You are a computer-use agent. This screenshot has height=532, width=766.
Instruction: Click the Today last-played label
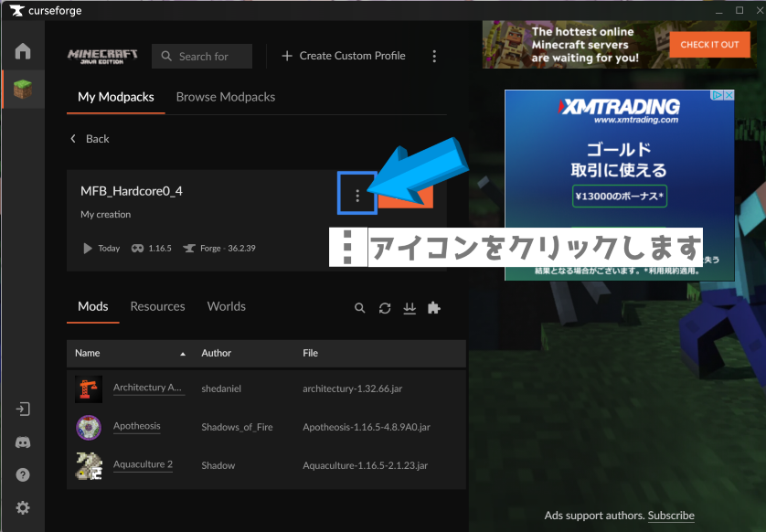tap(109, 248)
